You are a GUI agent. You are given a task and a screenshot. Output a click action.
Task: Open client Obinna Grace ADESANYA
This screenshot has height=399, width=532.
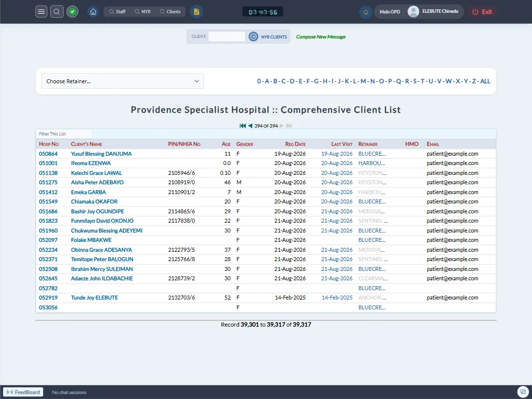[101, 250]
